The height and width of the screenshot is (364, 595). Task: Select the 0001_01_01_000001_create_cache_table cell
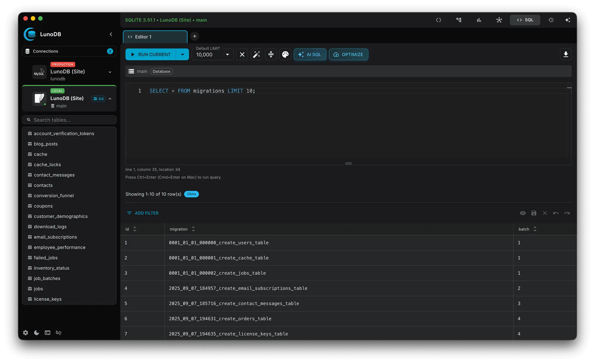click(339, 258)
